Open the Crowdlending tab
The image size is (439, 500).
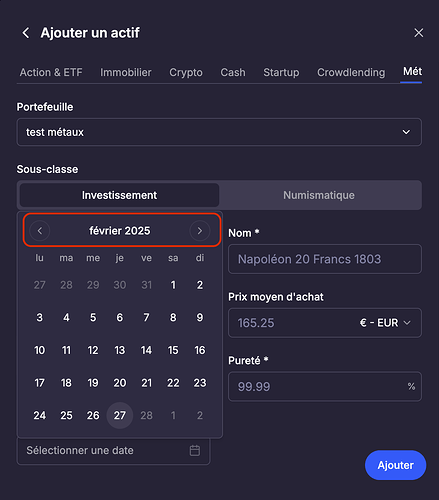coord(351,72)
